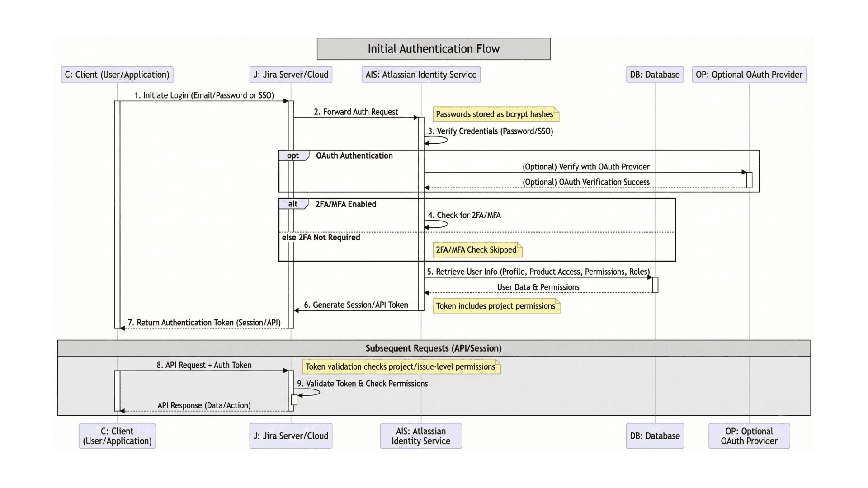The height and width of the screenshot is (488, 868).
Task: Click the else 2FA Not Required branch label
Action: point(321,237)
